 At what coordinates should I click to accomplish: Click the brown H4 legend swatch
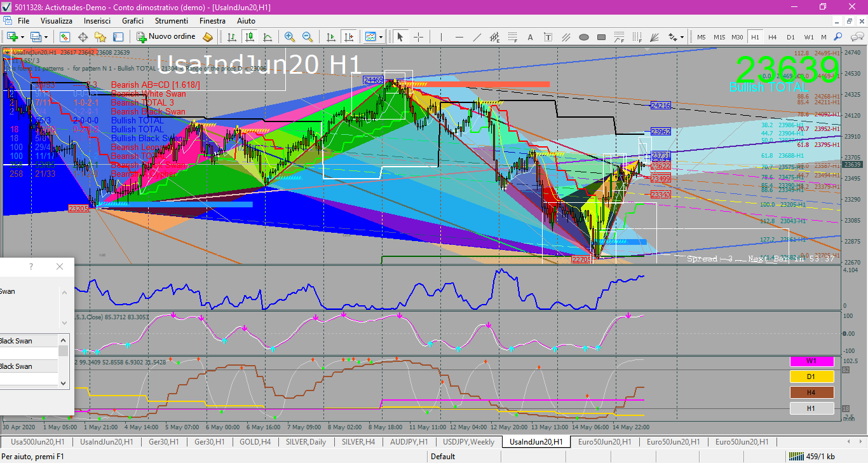pyautogui.click(x=811, y=392)
